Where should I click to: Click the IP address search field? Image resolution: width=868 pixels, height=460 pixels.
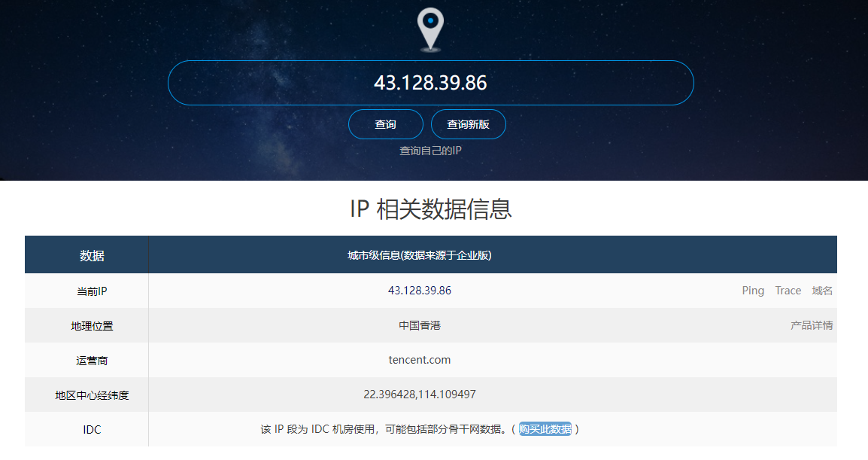click(x=430, y=83)
